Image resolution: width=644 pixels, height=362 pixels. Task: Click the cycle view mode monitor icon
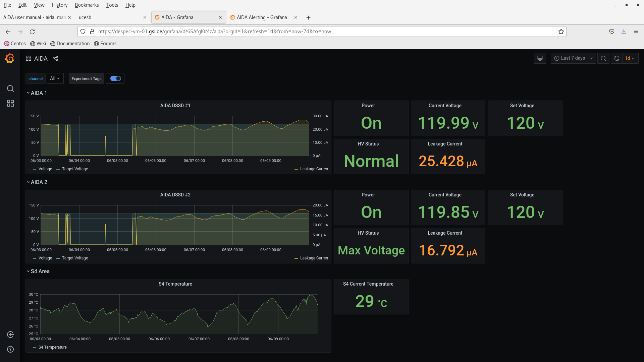[x=540, y=58]
